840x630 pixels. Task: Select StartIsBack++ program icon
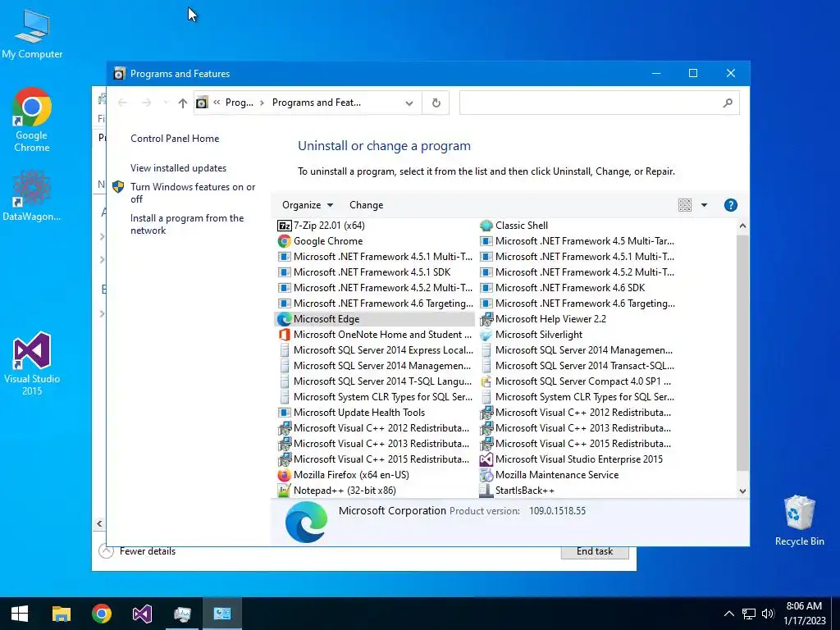486,491
